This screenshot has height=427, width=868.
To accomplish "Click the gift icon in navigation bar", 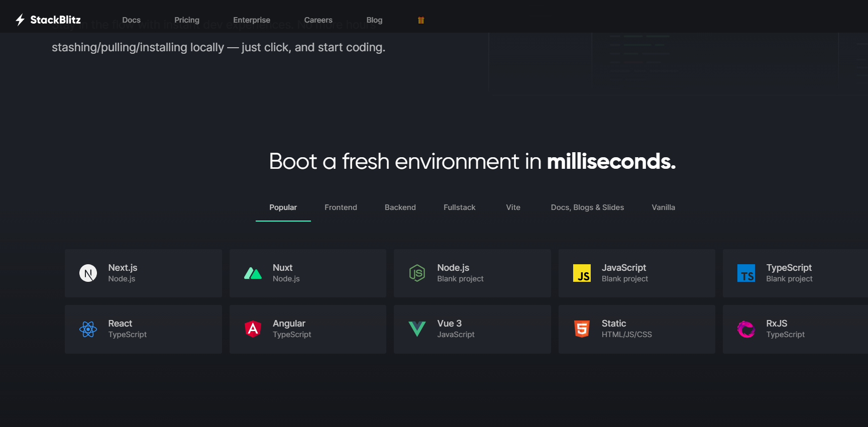I will [x=421, y=20].
